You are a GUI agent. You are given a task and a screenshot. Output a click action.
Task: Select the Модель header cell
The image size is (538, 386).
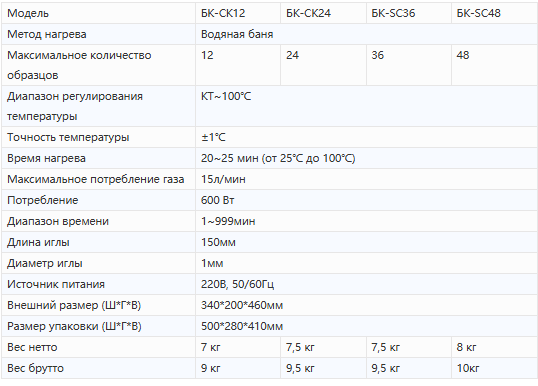tap(98, 13)
